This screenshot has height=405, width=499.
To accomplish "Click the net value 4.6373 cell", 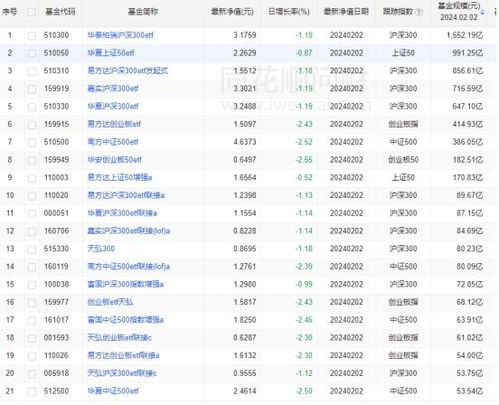I will point(245,142).
